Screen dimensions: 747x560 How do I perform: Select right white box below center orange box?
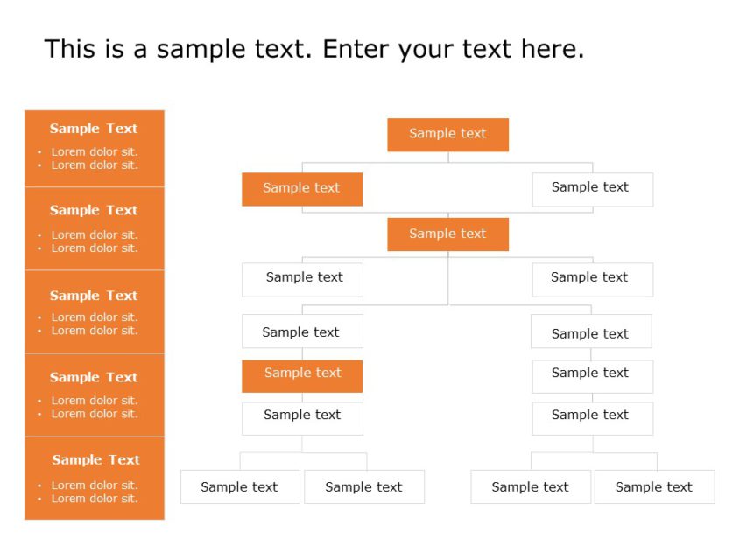592,279
